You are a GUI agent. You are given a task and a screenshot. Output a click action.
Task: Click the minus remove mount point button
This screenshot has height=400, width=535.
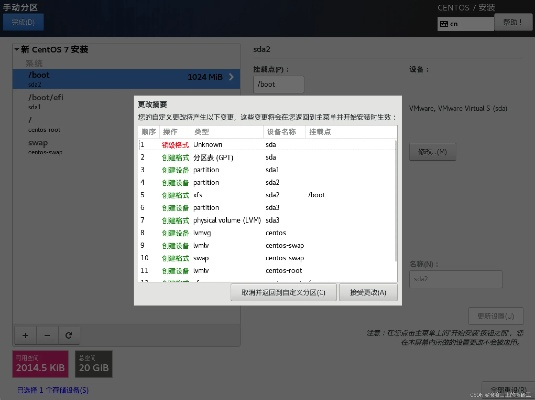coord(47,335)
